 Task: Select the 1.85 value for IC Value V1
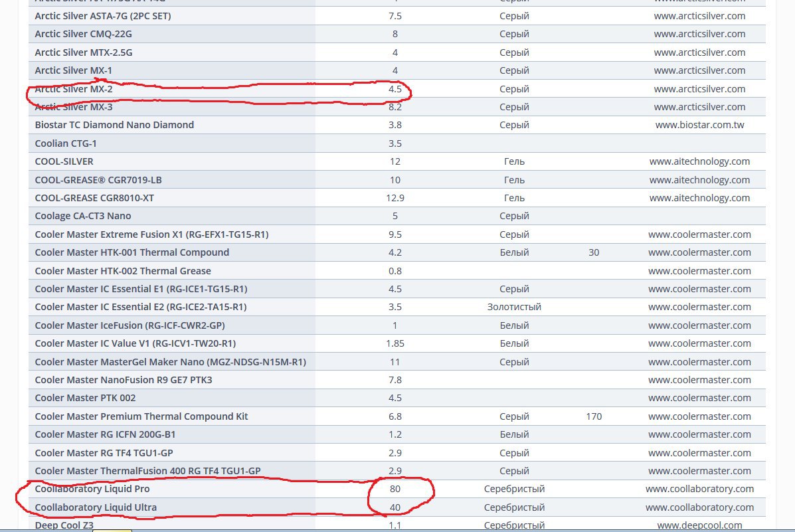pyautogui.click(x=395, y=343)
